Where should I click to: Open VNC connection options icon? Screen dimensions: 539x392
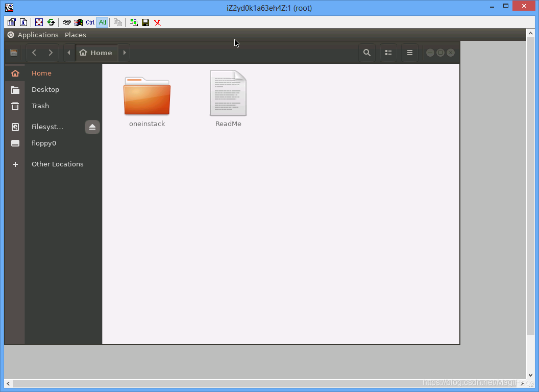(x=12, y=22)
